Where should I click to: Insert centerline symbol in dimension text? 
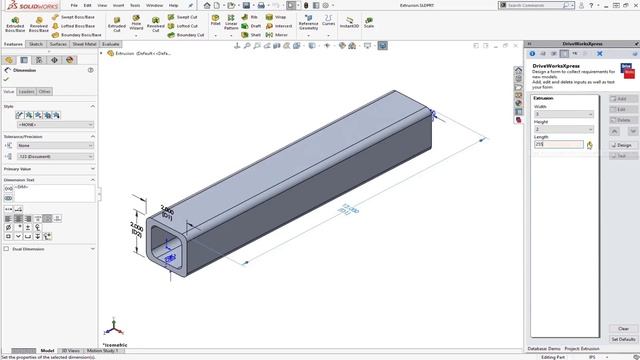(x=38, y=227)
